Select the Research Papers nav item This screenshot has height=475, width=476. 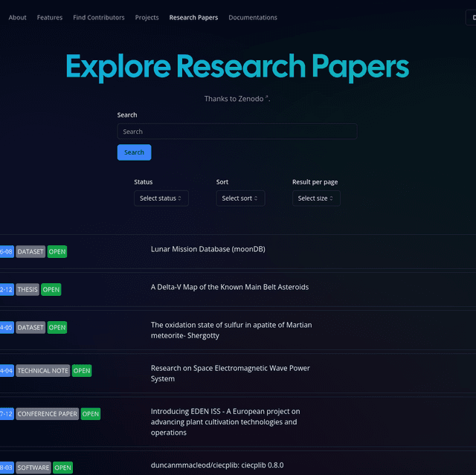pyautogui.click(x=193, y=18)
